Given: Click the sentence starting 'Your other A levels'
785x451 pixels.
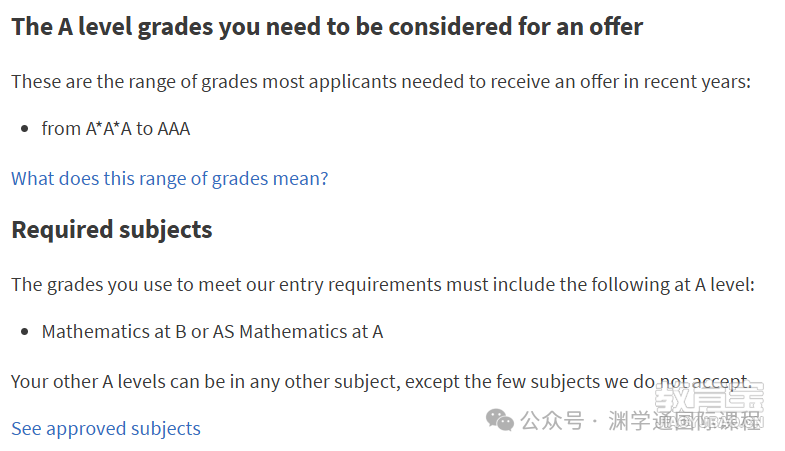Looking at the screenshot, I should pyautogui.click(x=381, y=382).
